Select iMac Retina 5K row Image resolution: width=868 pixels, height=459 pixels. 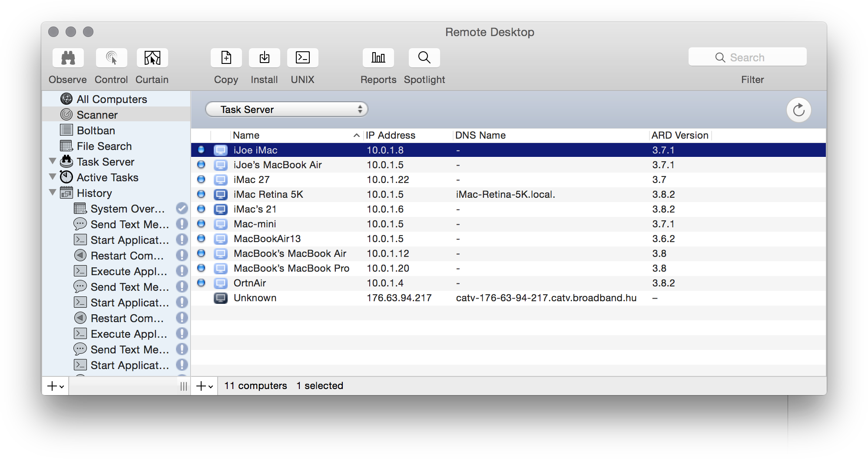(x=508, y=194)
